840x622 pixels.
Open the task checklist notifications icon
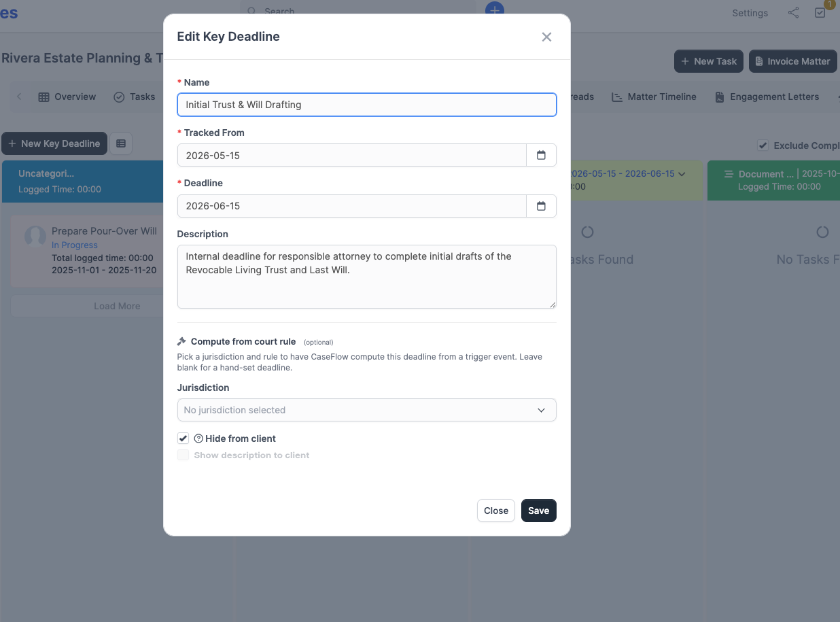820,13
